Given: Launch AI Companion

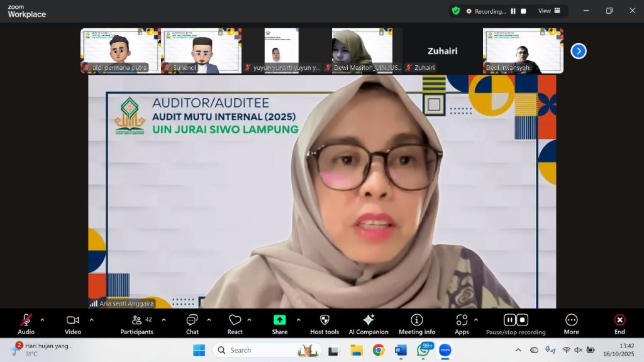Looking at the screenshot, I should (369, 324).
